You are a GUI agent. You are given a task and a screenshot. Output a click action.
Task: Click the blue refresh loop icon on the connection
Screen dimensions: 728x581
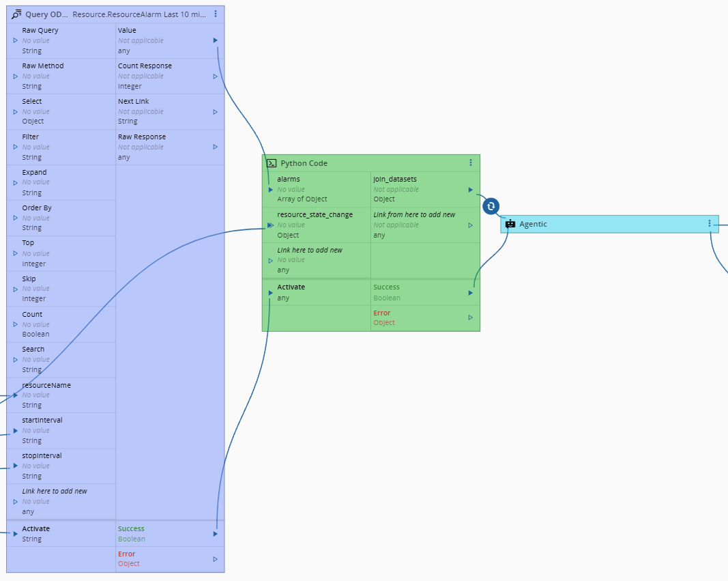[491, 206]
